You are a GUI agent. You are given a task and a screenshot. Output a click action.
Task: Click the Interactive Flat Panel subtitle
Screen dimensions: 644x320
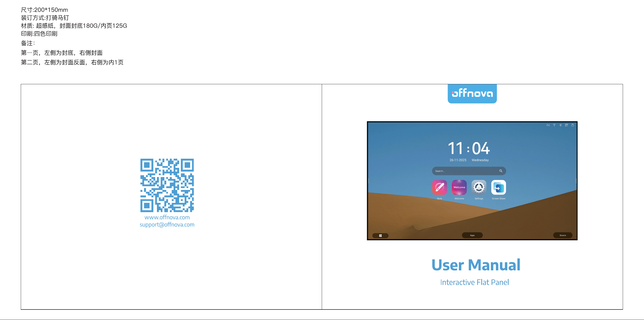tap(474, 282)
